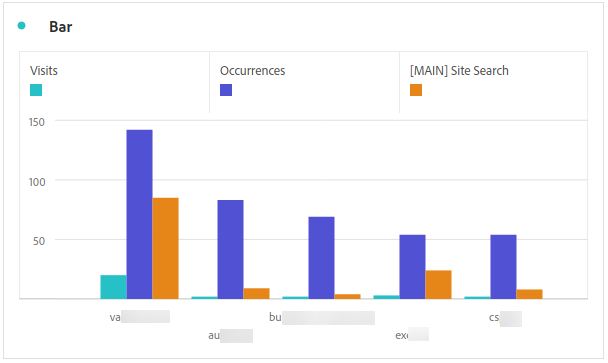Click the 50 y-axis value

pyautogui.click(x=39, y=241)
